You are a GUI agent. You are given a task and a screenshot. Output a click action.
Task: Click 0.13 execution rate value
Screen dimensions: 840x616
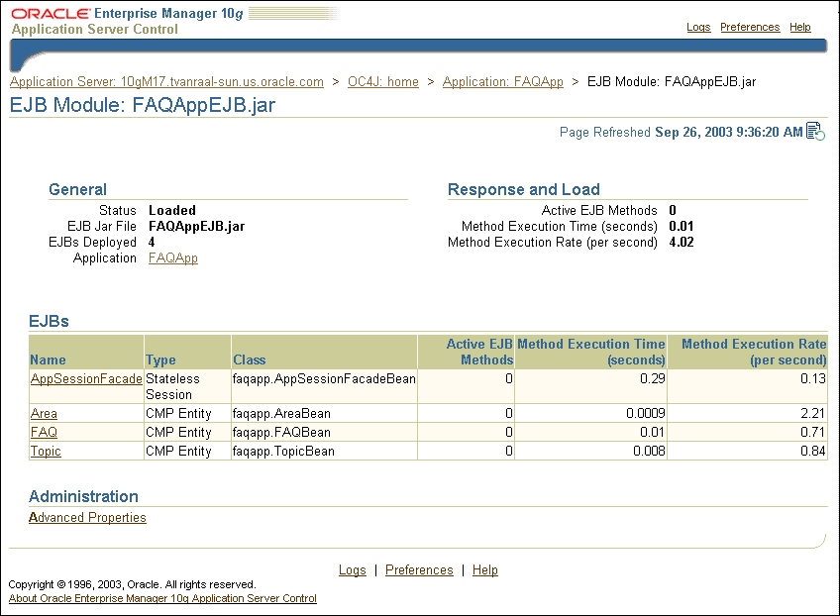tap(813, 378)
